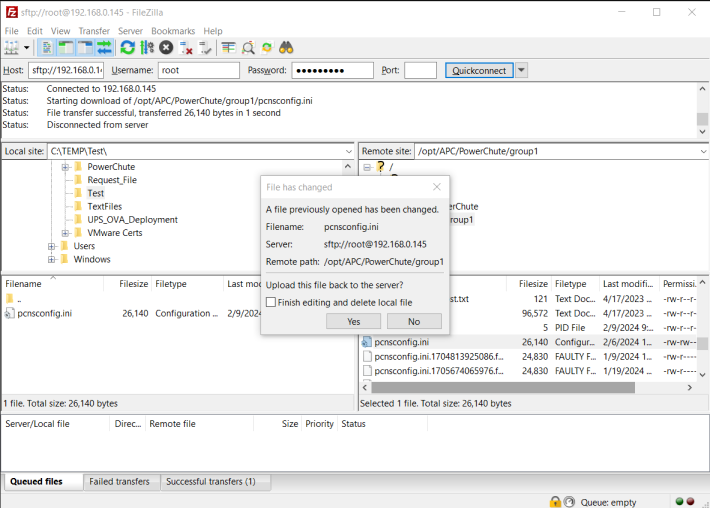This screenshot has height=508, width=710.
Task: Toggle message log display icon
Action: click(47, 48)
